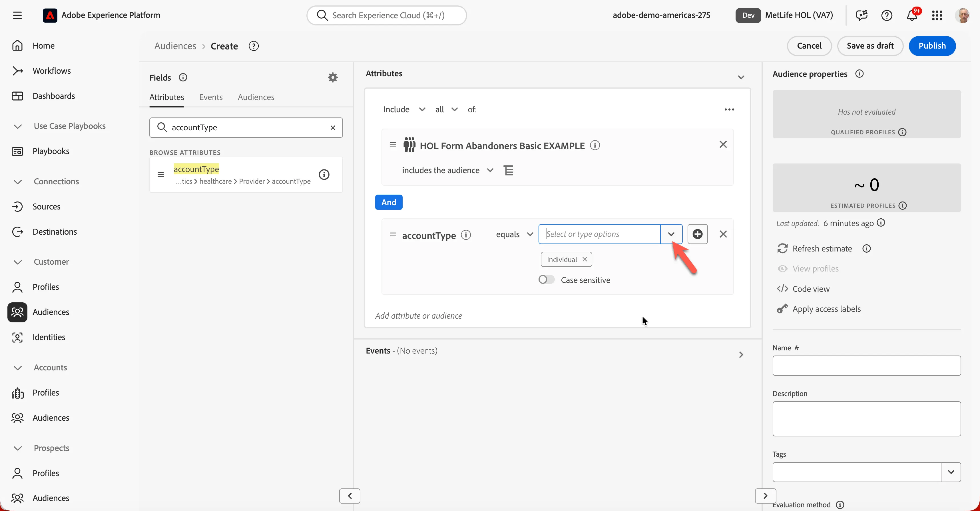This screenshot has width=980, height=511.
Task: Toggle the Case sensitive switch
Action: [x=546, y=280]
